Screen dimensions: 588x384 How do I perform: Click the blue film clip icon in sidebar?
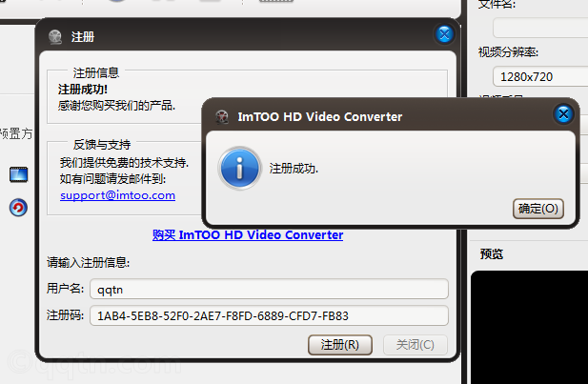[18, 174]
